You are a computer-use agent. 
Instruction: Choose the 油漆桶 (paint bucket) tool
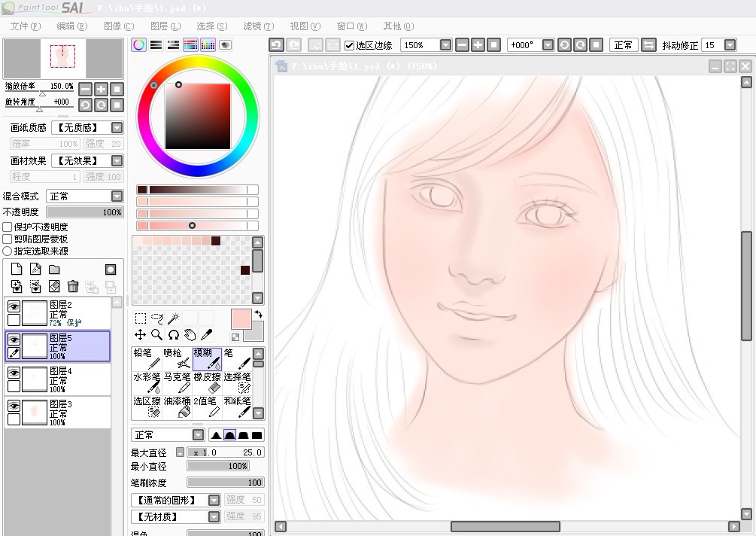pyautogui.click(x=177, y=407)
